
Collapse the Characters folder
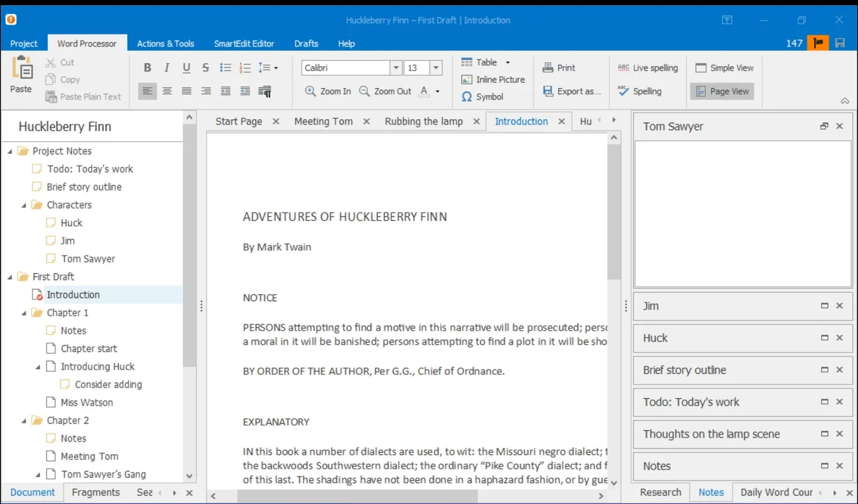(24, 205)
